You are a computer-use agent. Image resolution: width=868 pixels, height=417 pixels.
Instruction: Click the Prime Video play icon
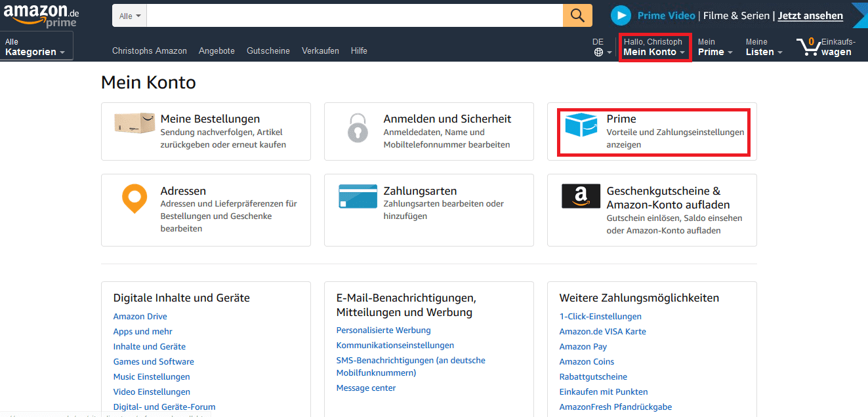pyautogui.click(x=621, y=16)
